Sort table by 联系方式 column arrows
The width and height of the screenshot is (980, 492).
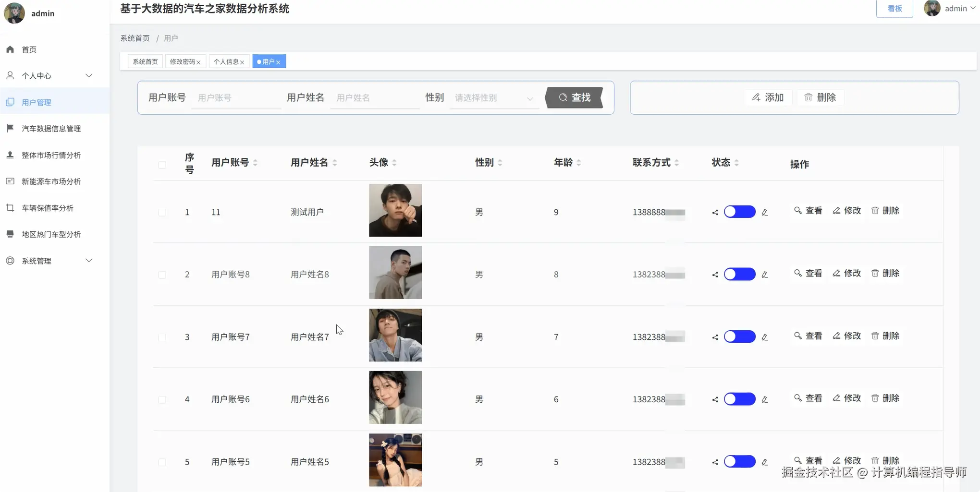pos(676,163)
